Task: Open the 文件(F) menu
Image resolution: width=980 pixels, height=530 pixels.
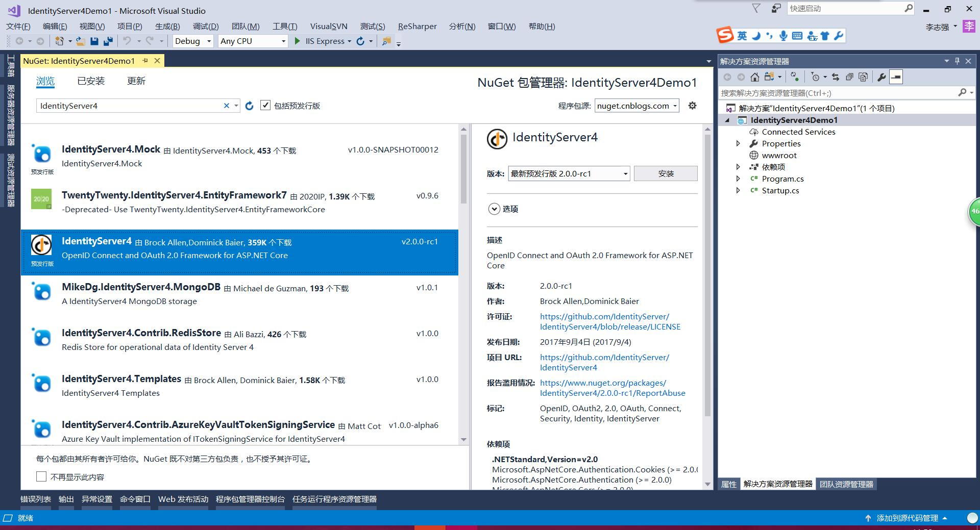Action: pyautogui.click(x=18, y=26)
